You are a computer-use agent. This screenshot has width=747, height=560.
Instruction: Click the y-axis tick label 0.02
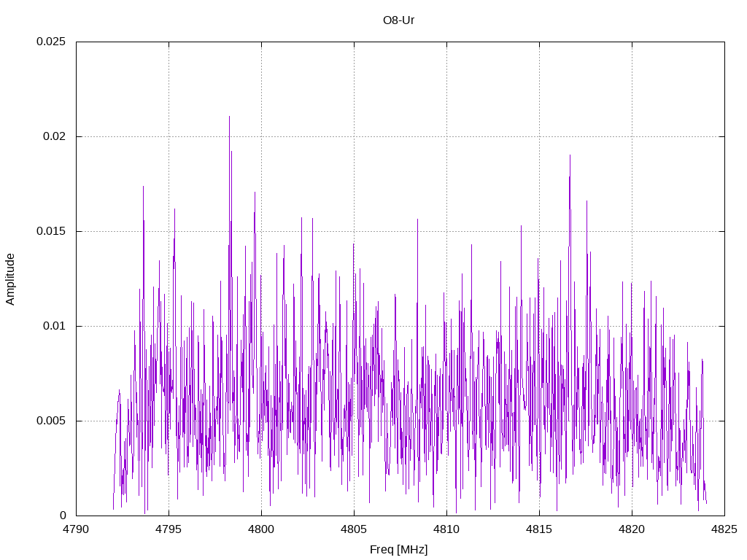[x=54, y=136]
